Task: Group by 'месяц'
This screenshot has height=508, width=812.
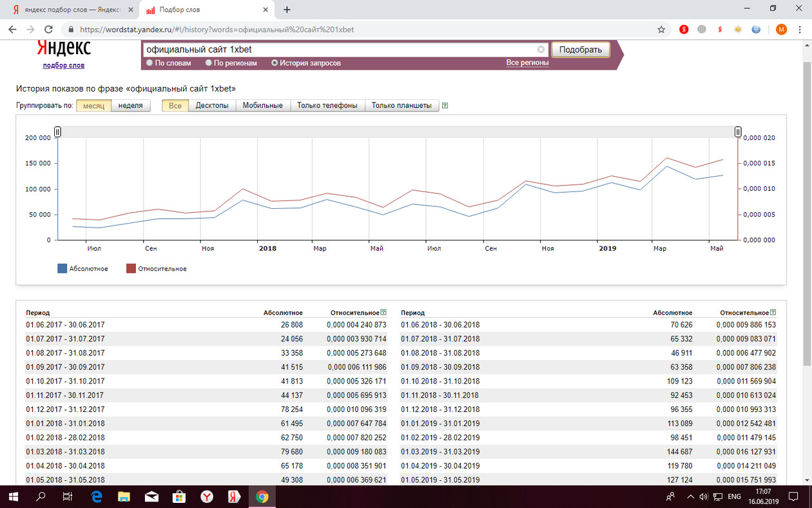Action: (93, 106)
